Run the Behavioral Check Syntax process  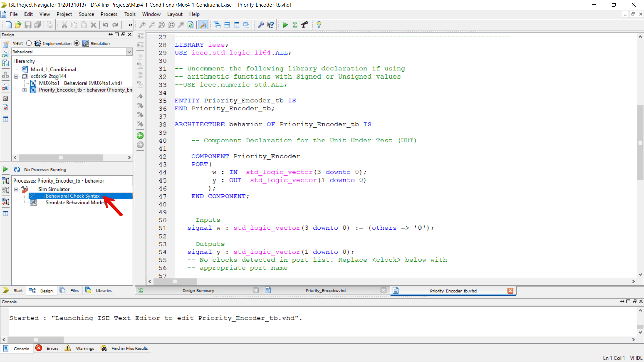(x=72, y=196)
